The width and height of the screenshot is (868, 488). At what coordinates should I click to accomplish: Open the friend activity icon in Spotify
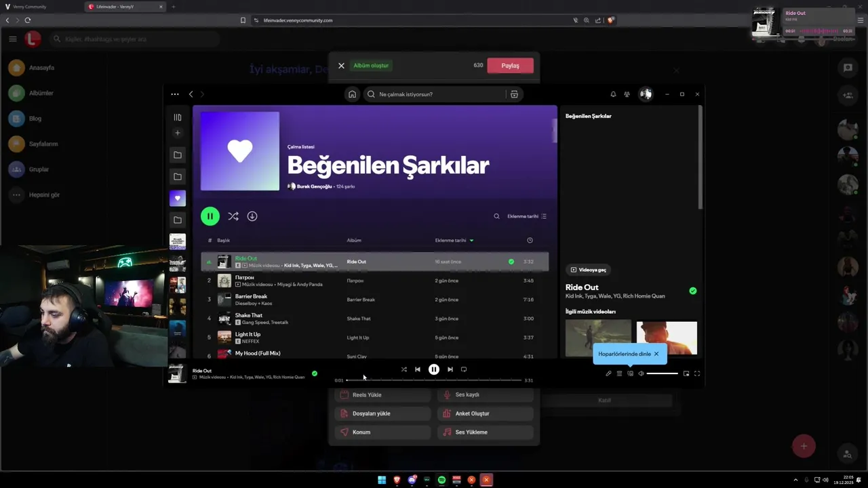(627, 94)
